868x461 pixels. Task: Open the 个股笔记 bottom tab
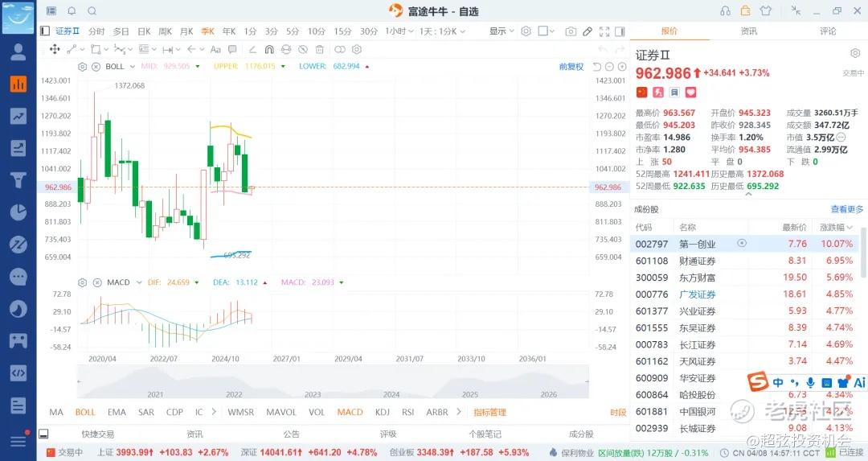pos(485,434)
